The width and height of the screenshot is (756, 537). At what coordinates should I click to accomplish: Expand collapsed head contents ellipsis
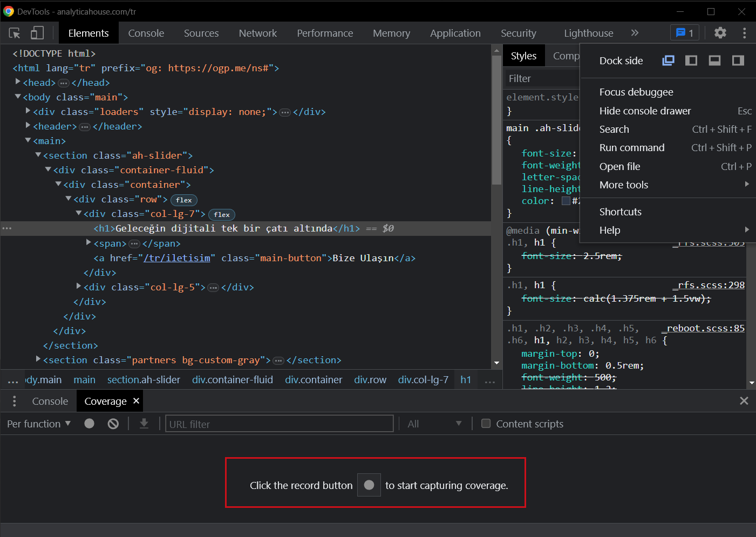pyautogui.click(x=64, y=83)
